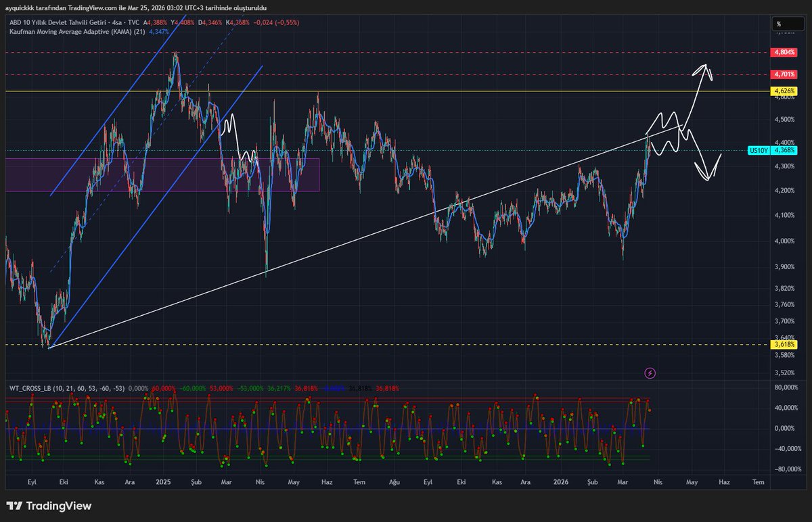Click the TradingView logo
This screenshot has height=522, width=812.
point(49,506)
